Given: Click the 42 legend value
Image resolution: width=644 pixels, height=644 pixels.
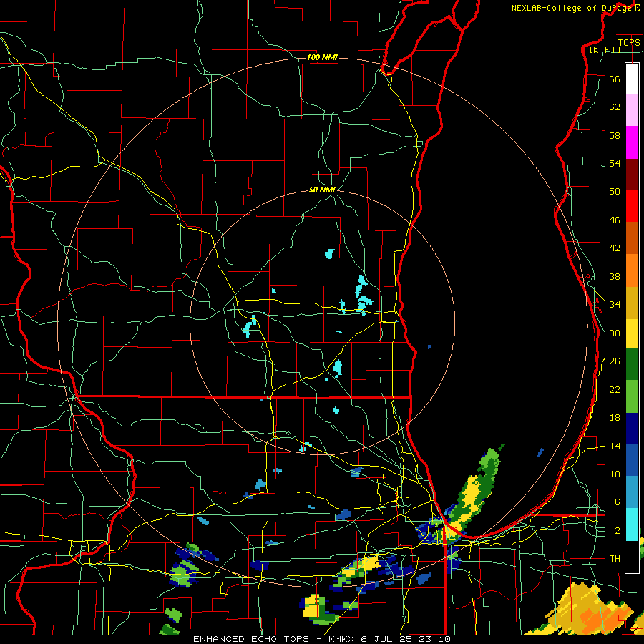Looking at the screenshot, I should click(615, 248).
